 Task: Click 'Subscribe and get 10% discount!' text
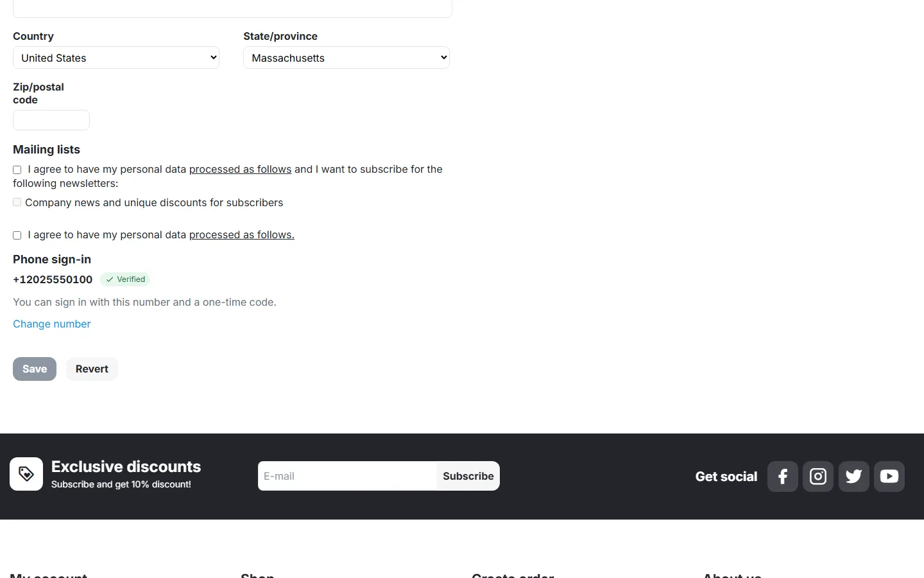click(121, 484)
